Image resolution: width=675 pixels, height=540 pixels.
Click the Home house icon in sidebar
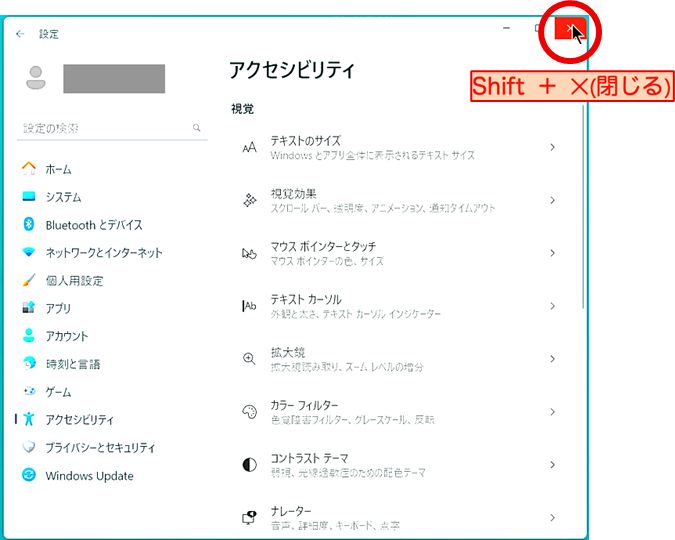[29, 169]
